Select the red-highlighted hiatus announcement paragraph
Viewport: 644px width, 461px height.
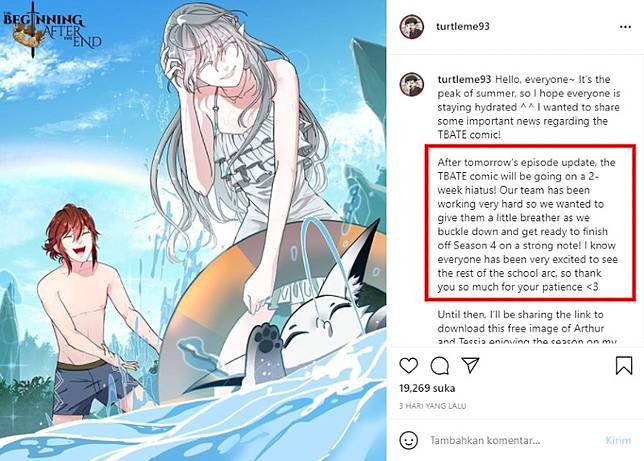(530, 223)
